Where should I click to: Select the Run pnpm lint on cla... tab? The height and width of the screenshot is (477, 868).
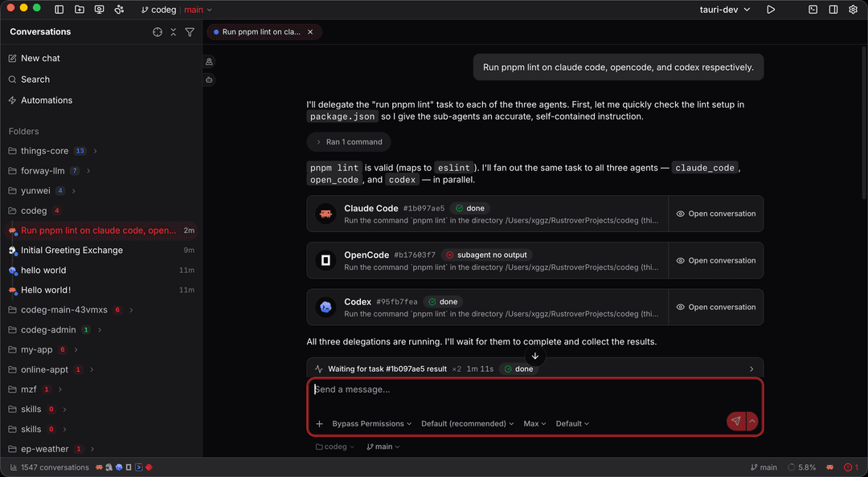click(x=260, y=32)
